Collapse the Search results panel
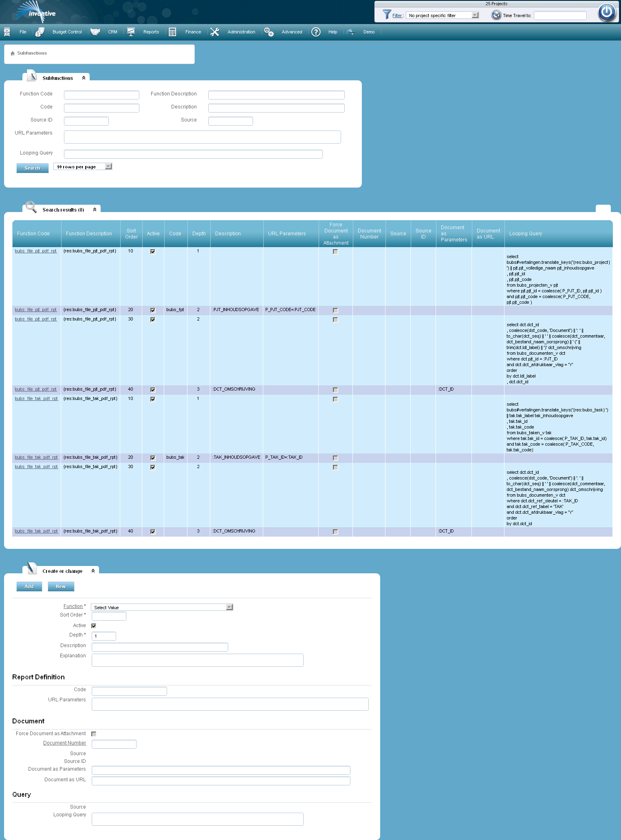 click(95, 210)
